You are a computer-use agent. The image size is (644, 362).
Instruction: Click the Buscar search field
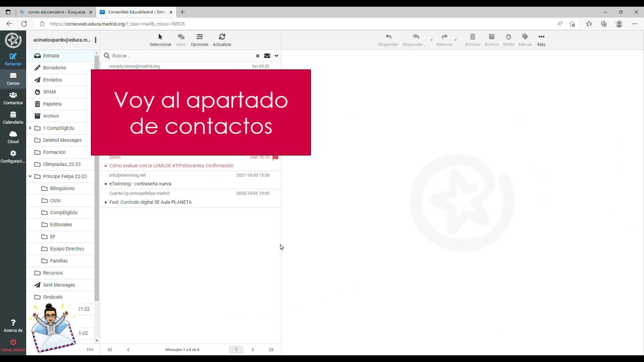click(181, 56)
